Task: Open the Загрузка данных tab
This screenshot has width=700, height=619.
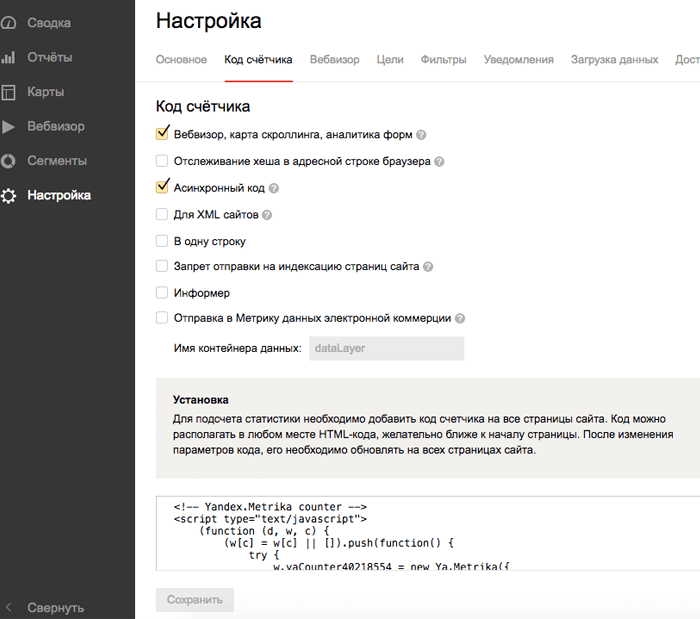Action: (x=614, y=60)
